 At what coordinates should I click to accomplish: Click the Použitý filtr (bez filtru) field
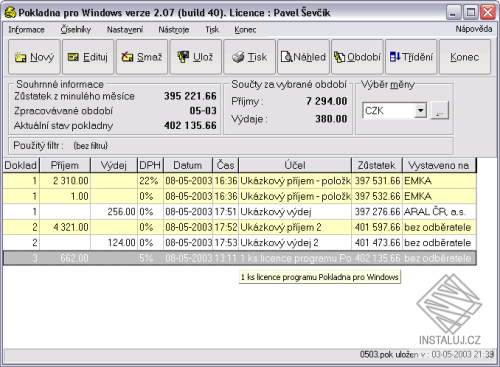coord(231,146)
